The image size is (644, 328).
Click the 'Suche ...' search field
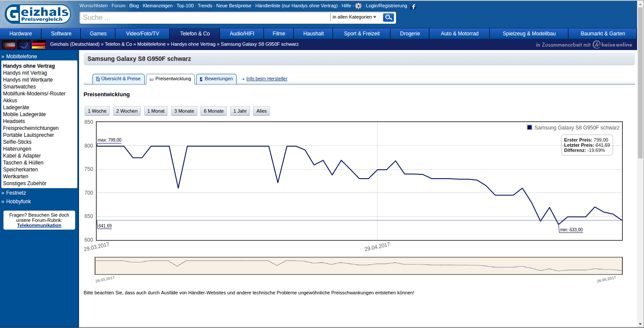point(205,18)
